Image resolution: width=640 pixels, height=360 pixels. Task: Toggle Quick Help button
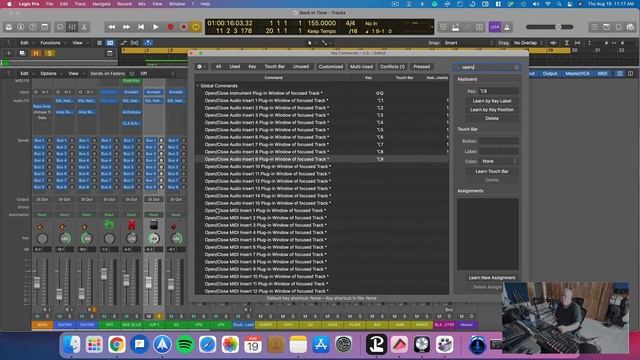pos(33,27)
